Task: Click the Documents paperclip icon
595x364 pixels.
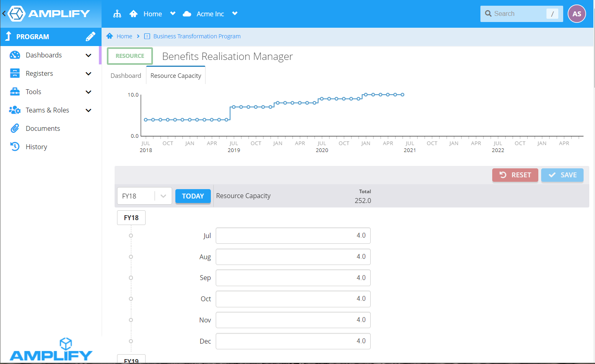Action: (15, 128)
